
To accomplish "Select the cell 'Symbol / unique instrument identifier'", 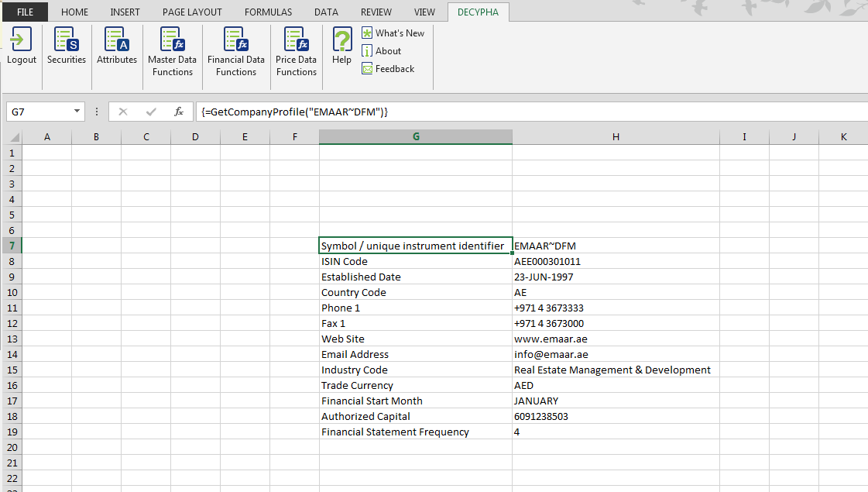I will point(416,246).
